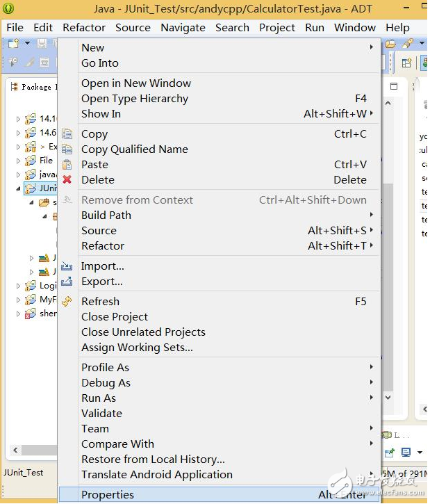The width and height of the screenshot is (430, 504).
Task: Switch to the Package Explorer tab
Action: tap(31, 87)
